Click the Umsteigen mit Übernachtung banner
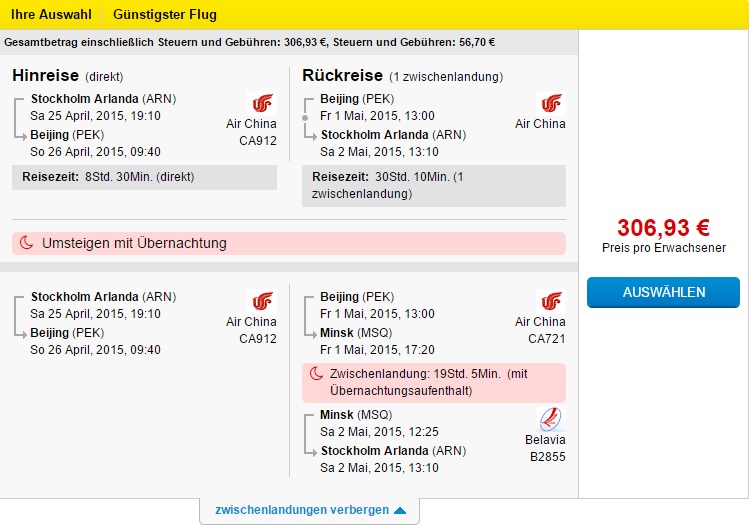The image size is (750, 526). click(x=289, y=243)
